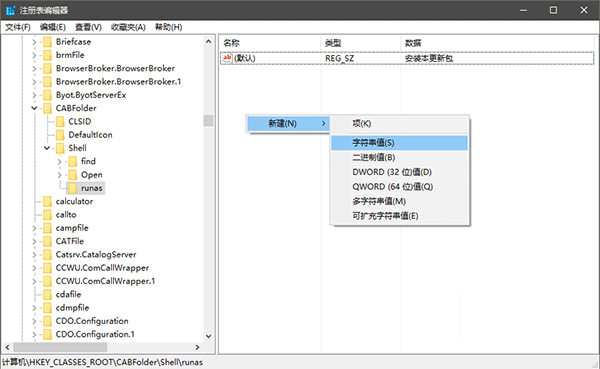Click the tree scroll right arrow
The height and width of the screenshot is (369, 600).
[x=197, y=348]
